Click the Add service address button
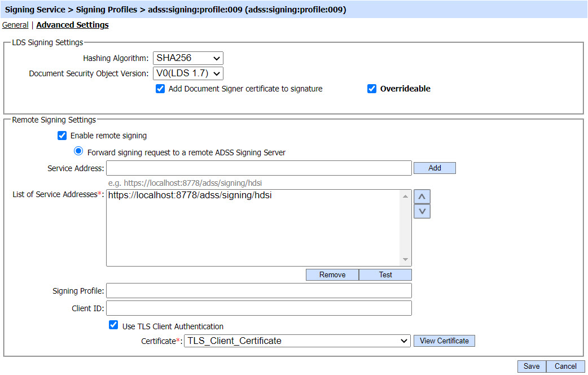Screen dimensions: 588x375 click(x=435, y=168)
